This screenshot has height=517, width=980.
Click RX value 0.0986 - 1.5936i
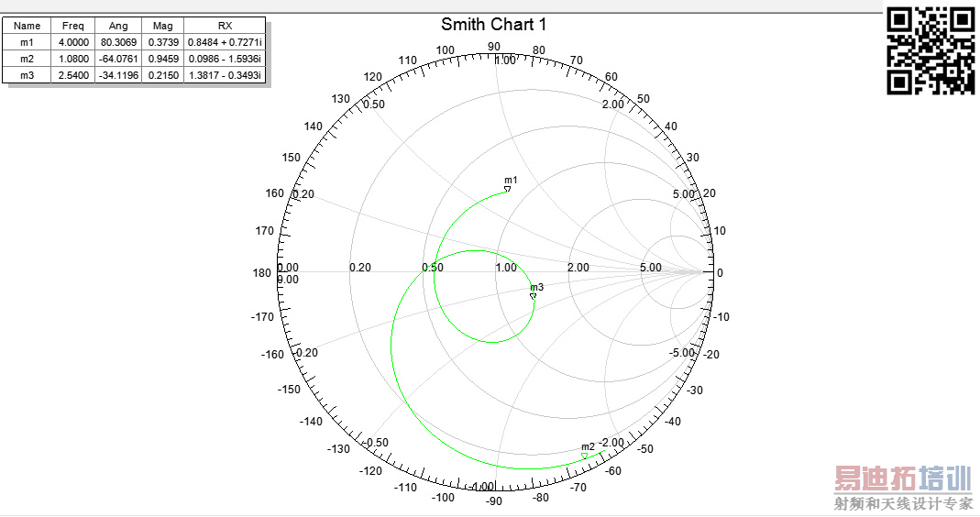(x=225, y=59)
